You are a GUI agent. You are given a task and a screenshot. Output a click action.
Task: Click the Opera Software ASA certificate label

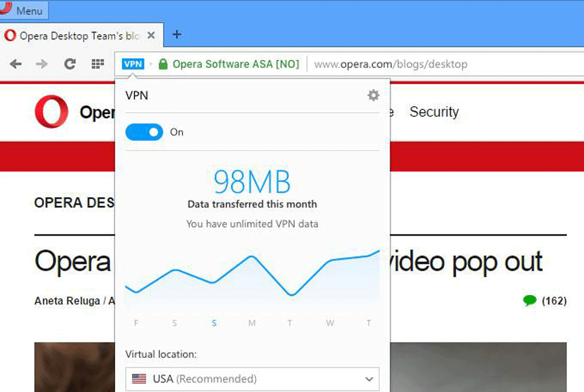236,64
